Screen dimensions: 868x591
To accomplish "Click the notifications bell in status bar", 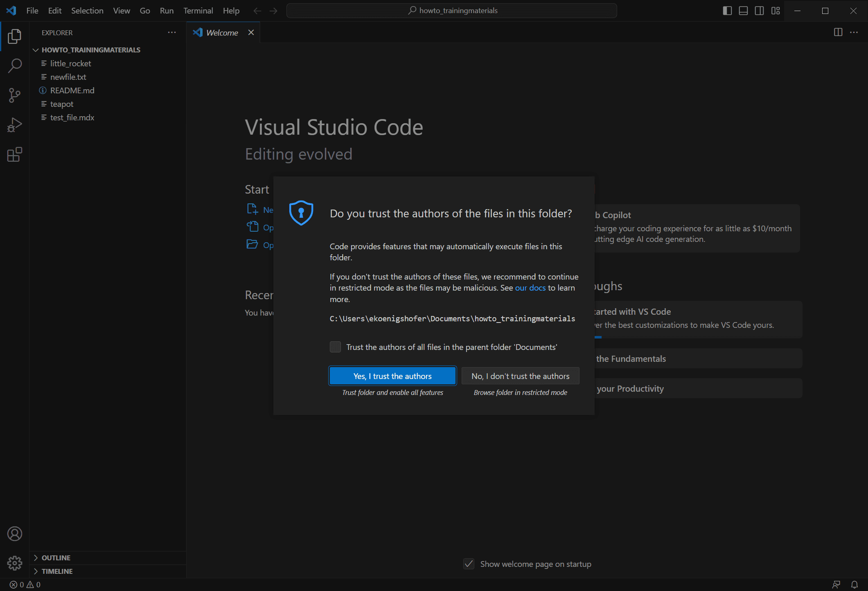I will (854, 584).
